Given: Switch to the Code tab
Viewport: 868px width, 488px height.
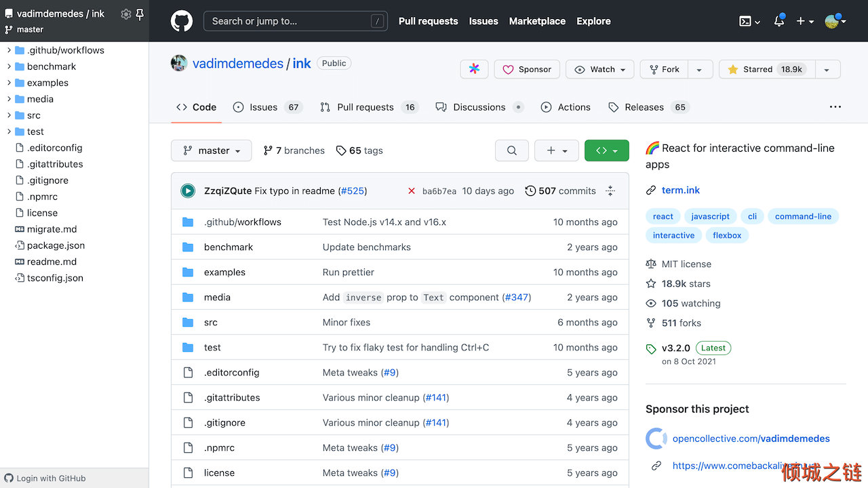Looking at the screenshot, I should click(x=197, y=107).
